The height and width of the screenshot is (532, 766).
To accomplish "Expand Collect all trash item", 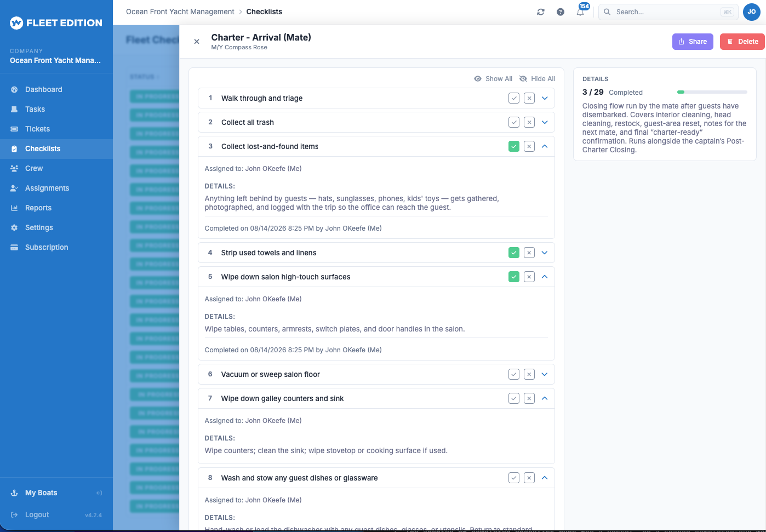I will click(545, 122).
